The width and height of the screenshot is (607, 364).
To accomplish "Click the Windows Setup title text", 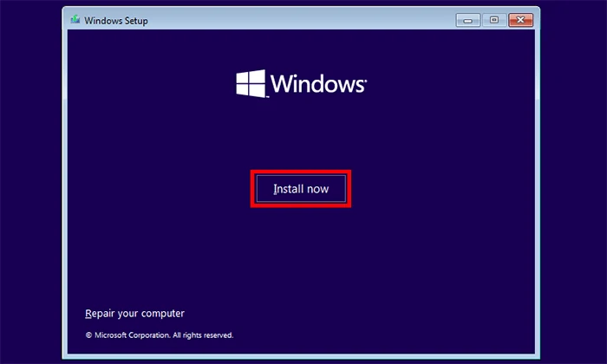I will pos(116,21).
